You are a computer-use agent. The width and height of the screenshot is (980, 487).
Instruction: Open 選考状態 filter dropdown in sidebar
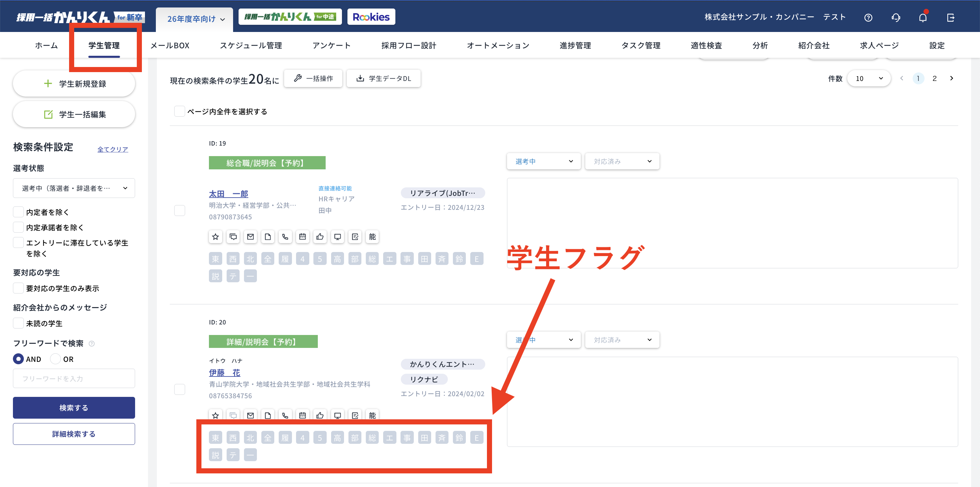pyautogui.click(x=74, y=188)
